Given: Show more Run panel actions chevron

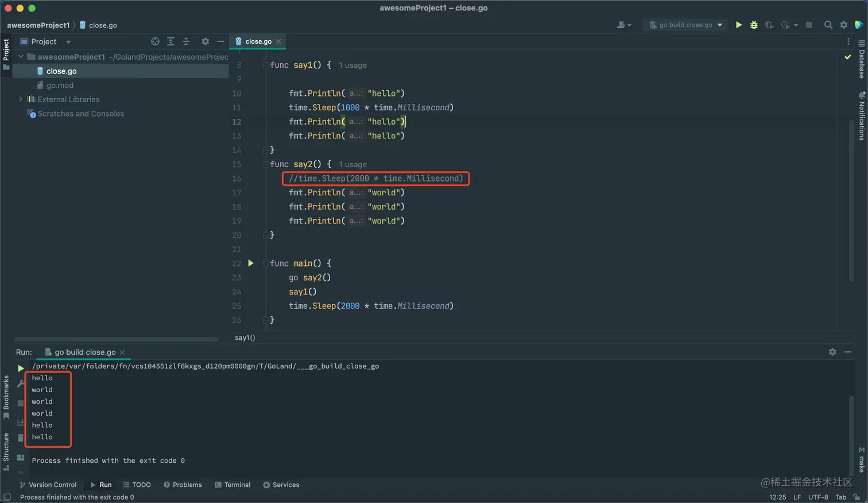Looking at the screenshot, I should [x=21, y=473].
